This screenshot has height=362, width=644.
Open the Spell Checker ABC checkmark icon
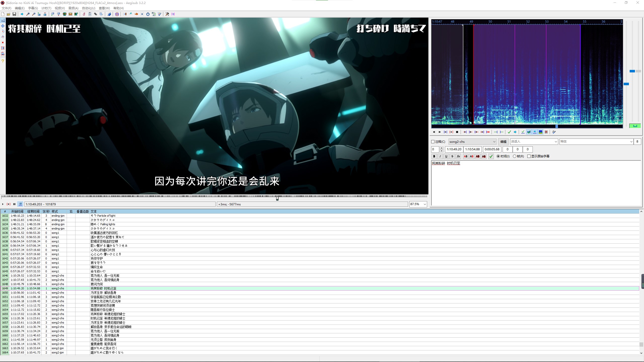[x=159, y=14]
